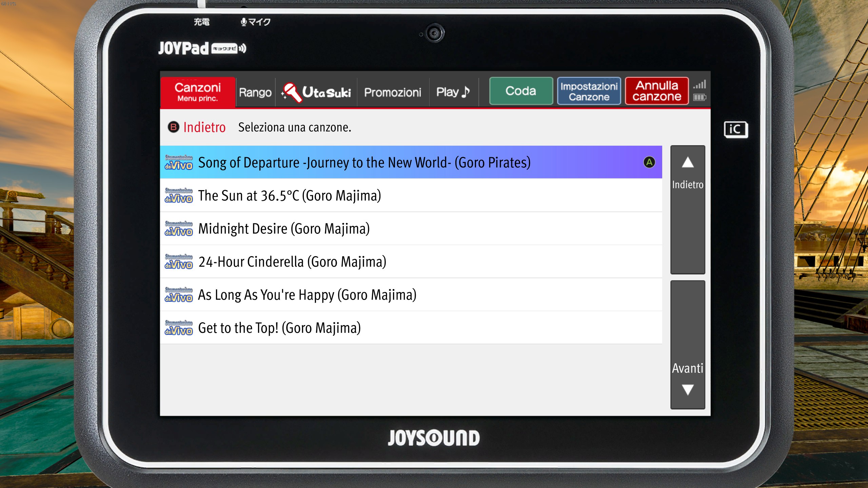Pick As Long As You're Happy song
The height and width of the screenshot is (488, 868).
(411, 295)
